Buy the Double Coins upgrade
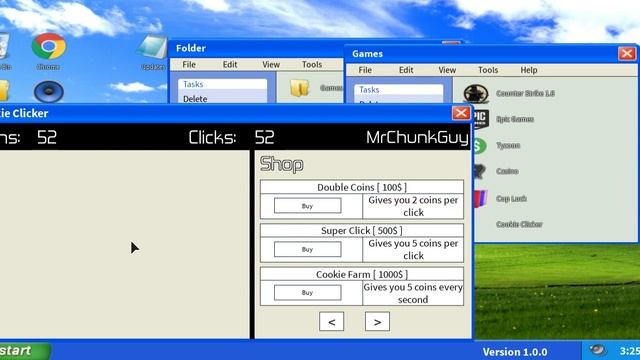 pyautogui.click(x=307, y=206)
